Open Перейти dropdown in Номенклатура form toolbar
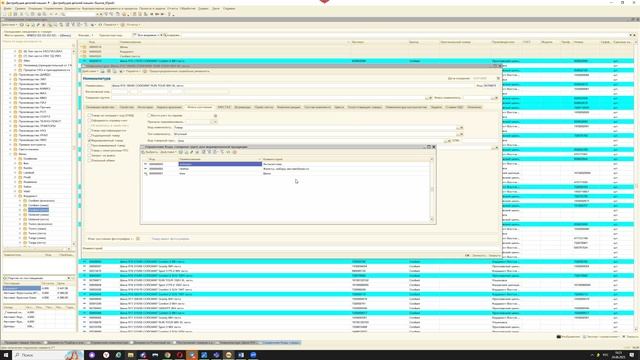640x360 pixels. pyautogui.click(x=133, y=71)
